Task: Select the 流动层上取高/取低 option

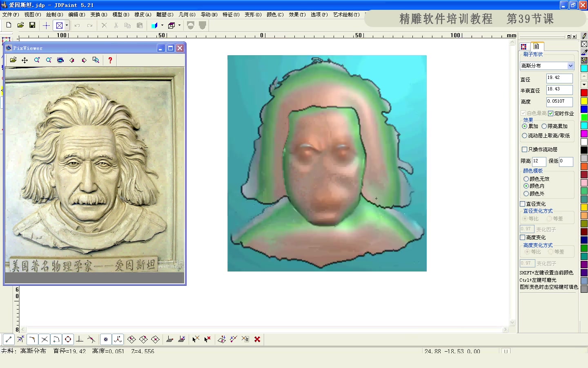Action: tap(524, 136)
